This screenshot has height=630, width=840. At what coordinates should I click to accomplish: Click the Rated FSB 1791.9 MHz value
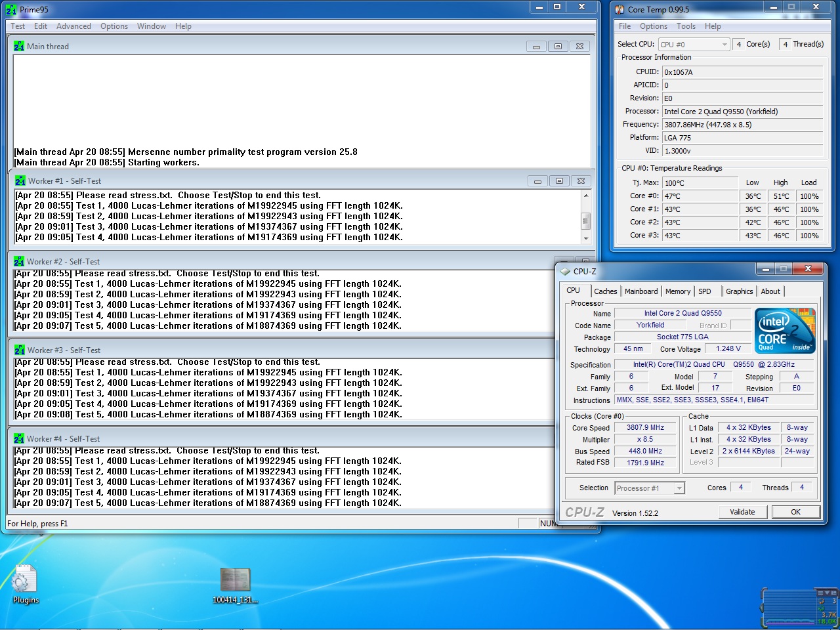click(x=645, y=463)
